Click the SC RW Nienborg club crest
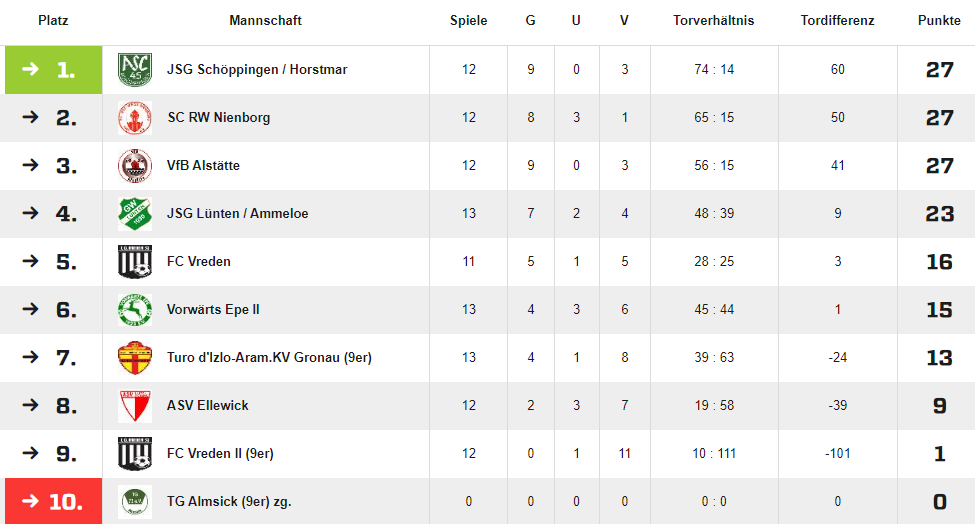The height and width of the screenshot is (524, 975). (x=135, y=117)
